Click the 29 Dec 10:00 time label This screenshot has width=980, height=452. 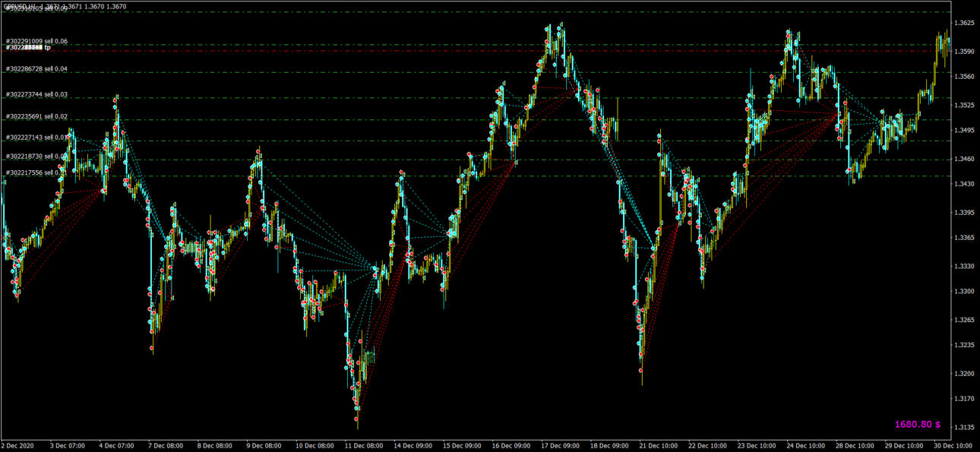pyautogui.click(x=905, y=446)
